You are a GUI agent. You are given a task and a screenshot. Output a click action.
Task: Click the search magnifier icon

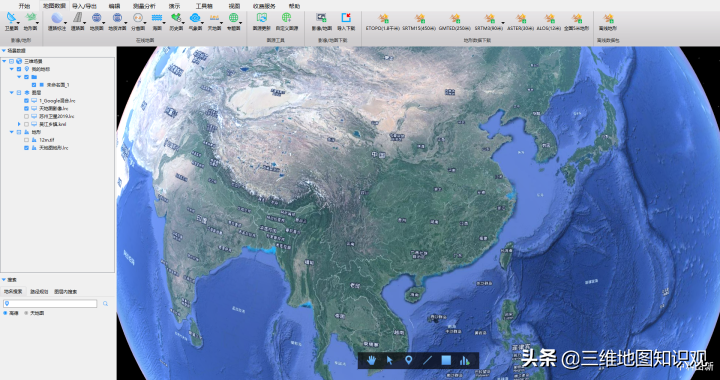[106, 304]
